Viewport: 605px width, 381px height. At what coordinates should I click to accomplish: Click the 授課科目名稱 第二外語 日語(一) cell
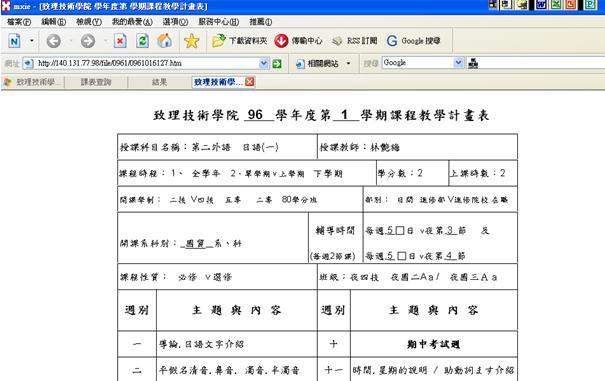217,147
